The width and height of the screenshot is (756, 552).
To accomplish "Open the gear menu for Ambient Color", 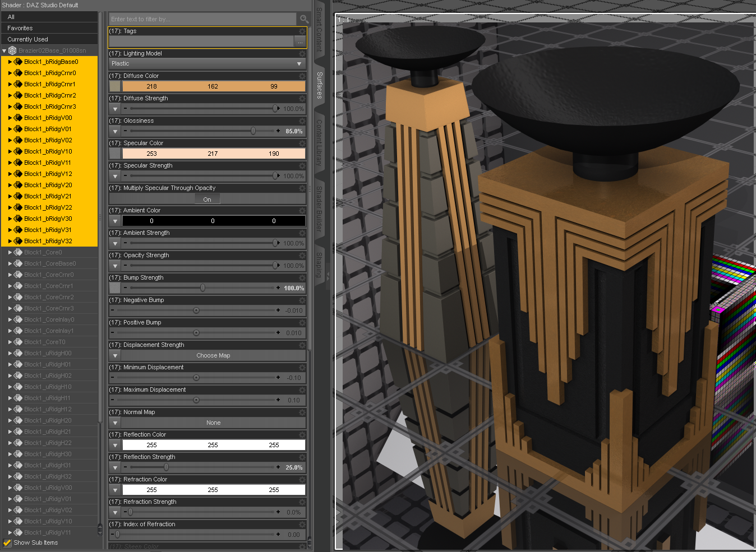I will click(302, 210).
